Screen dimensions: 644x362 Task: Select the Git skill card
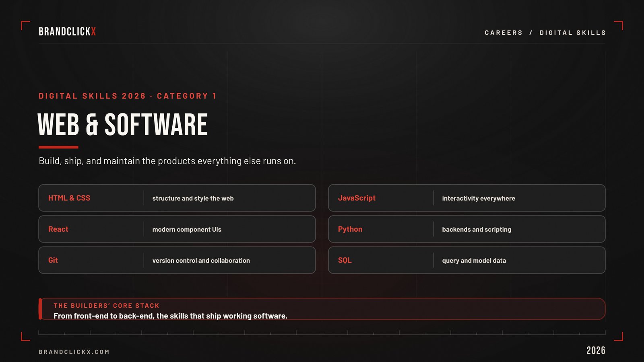pos(177,260)
